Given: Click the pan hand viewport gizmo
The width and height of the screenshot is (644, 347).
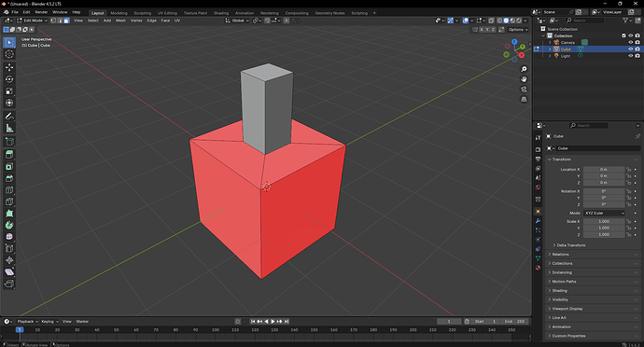Looking at the screenshot, I should pyautogui.click(x=524, y=79).
